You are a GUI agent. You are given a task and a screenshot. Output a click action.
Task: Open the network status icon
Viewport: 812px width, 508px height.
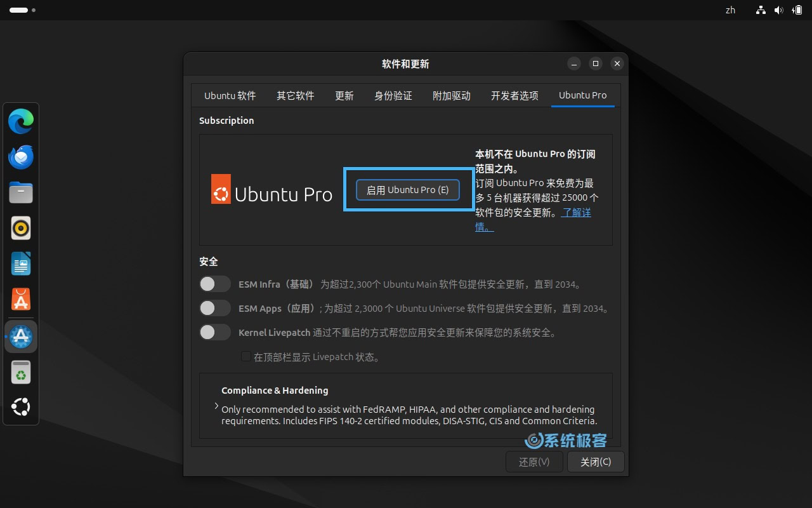(761, 10)
